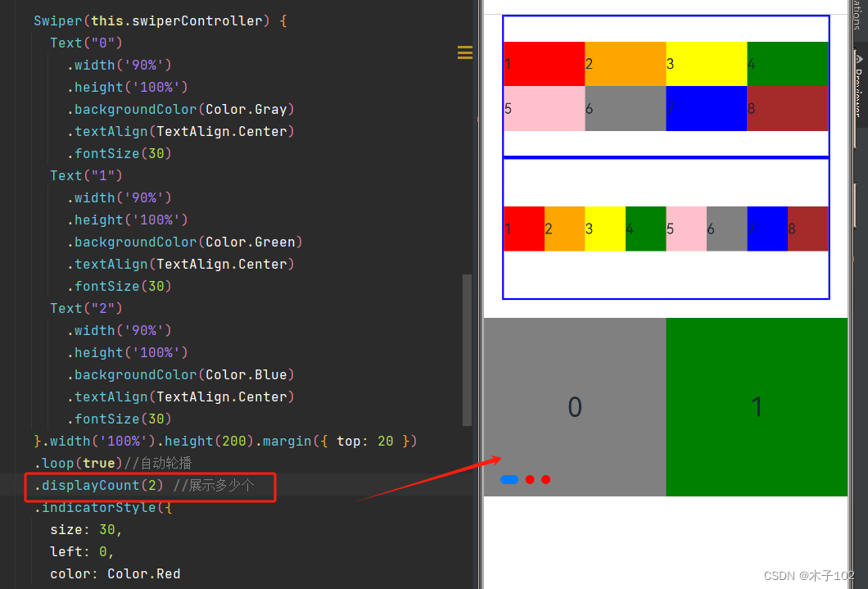Click the code editor vertical scrollbar thumb
Image resolution: width=868 pixels, height=589 pixels.
(468, 350)
